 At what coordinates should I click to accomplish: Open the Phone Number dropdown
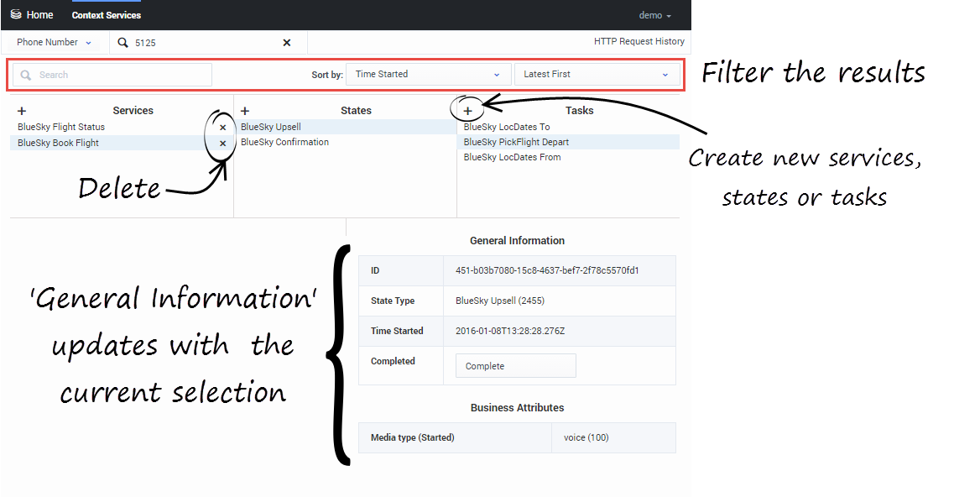[x=54, y=43]
